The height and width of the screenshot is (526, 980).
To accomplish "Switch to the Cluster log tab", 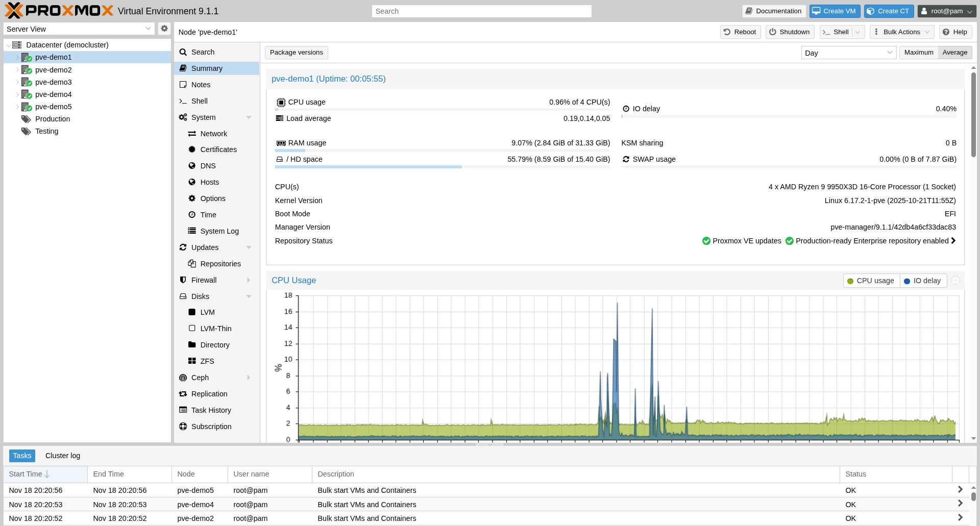I will point(62,456).
